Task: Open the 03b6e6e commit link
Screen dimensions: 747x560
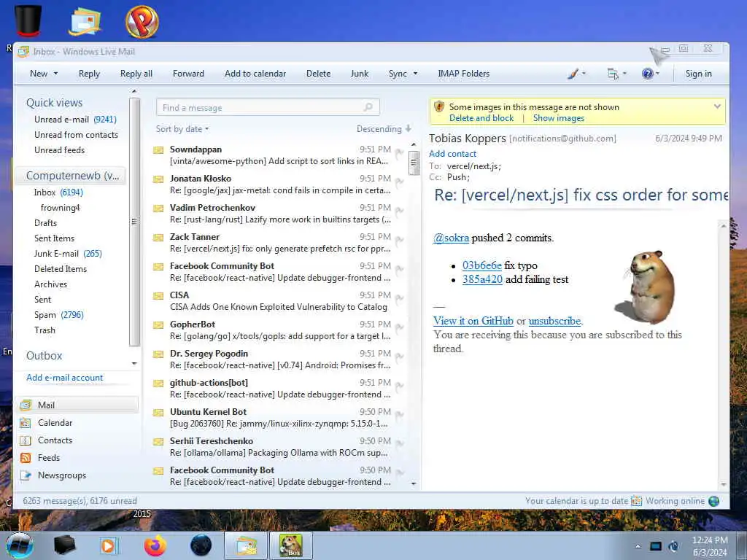Action: tap(481, 265)
